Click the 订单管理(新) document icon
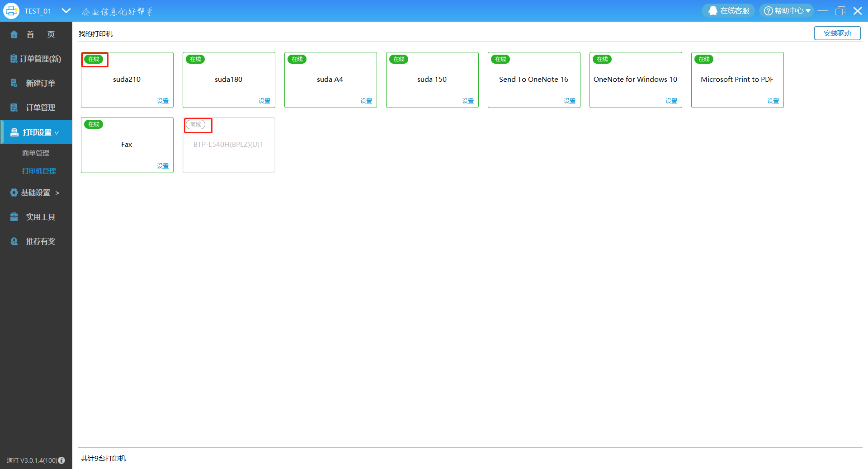The image size is (868, 469). [14, 59]
